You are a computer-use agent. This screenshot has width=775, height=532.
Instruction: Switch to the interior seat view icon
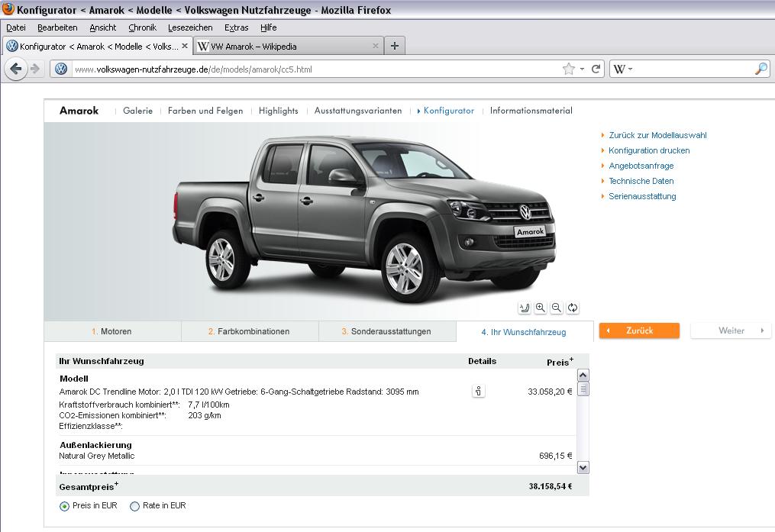[525, 308]
